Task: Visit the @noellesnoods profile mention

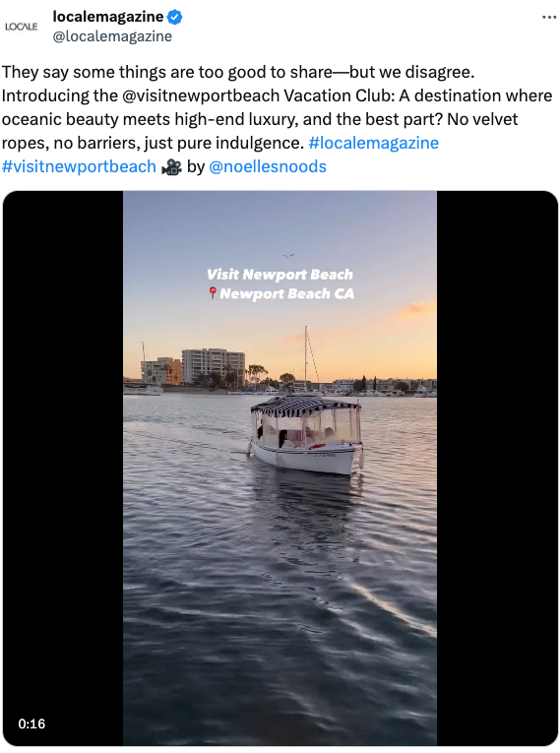Action: point(268,166)
